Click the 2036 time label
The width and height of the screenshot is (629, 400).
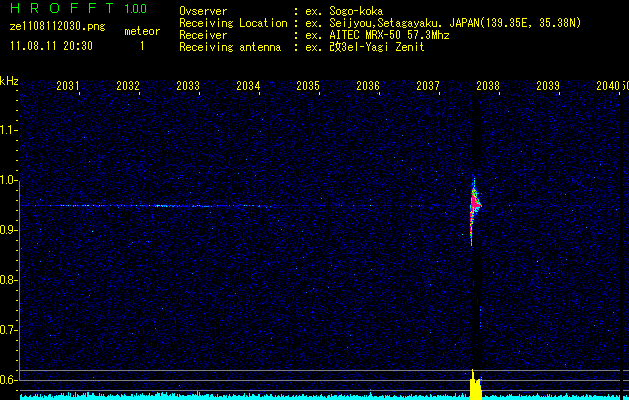point(368,86)
